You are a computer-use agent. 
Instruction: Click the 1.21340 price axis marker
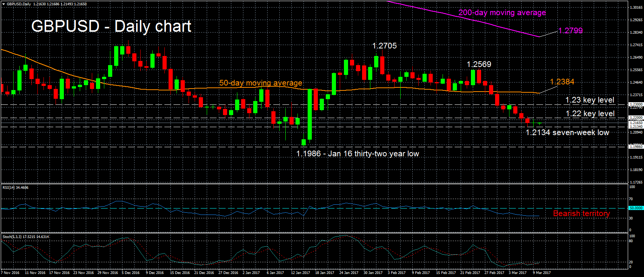click(x=636, y=127)
